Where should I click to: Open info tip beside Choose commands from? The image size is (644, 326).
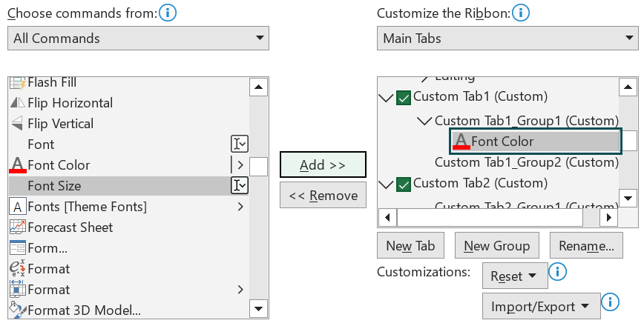click(168, 13)
